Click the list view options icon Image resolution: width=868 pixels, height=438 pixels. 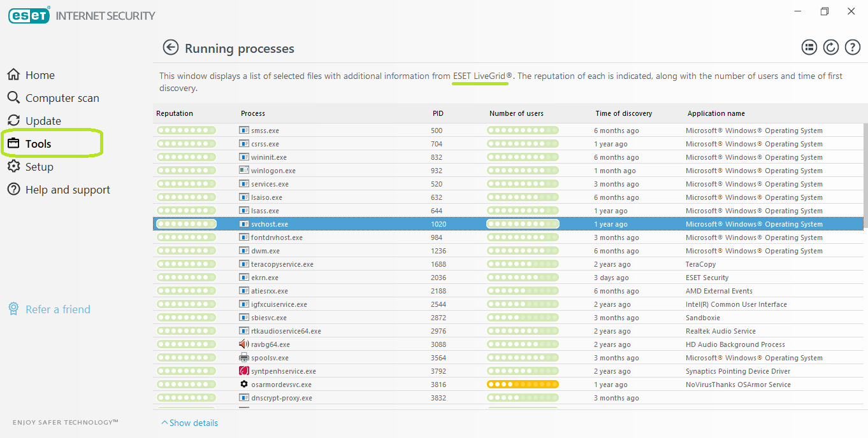809,47
